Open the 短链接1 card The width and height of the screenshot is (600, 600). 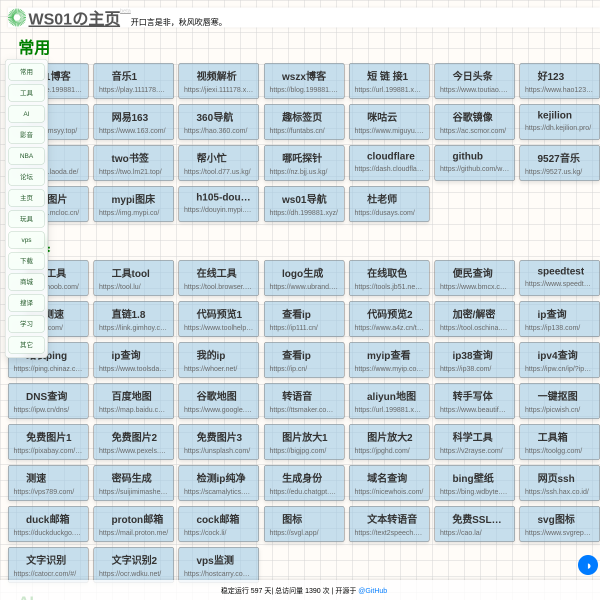[x=389, y=81]
